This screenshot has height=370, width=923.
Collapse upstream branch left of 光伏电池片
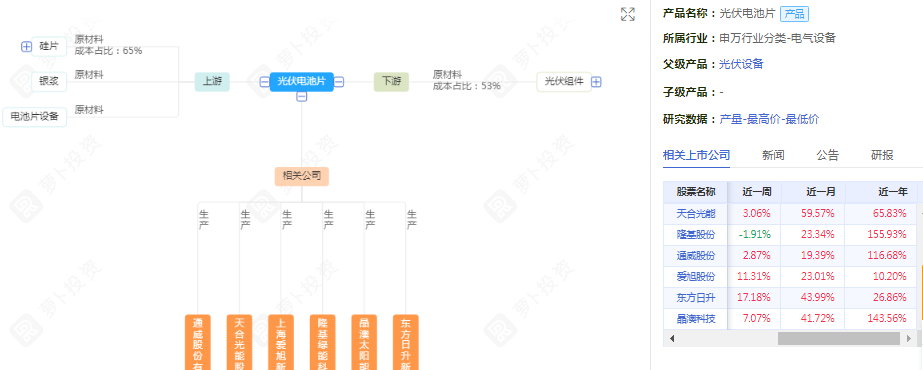coord(264,82)
